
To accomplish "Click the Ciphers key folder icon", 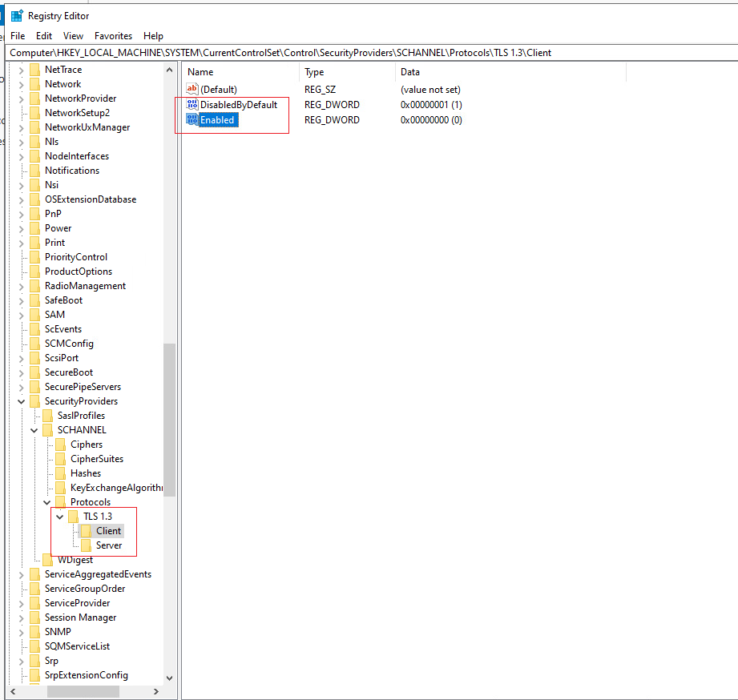I will click(61, 445).
